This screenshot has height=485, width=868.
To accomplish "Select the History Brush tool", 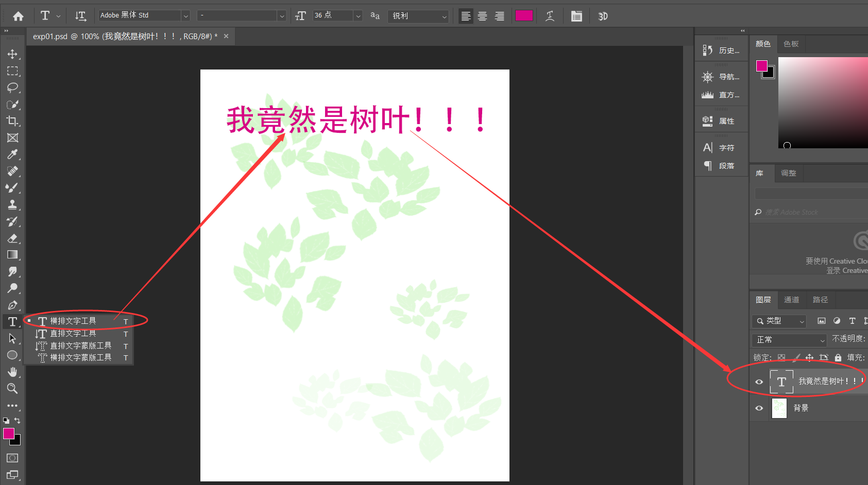I will 12,221.
